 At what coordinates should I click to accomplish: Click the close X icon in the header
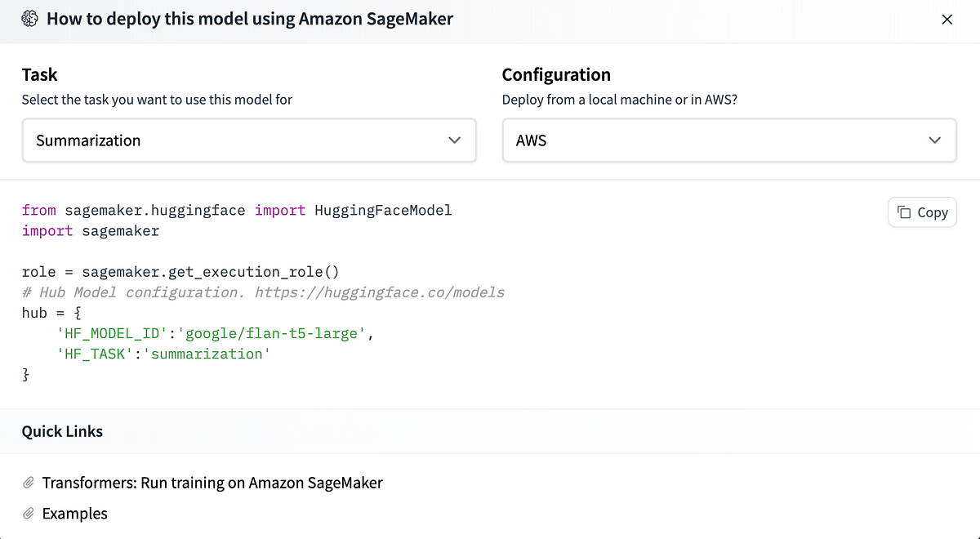point(947,19)
